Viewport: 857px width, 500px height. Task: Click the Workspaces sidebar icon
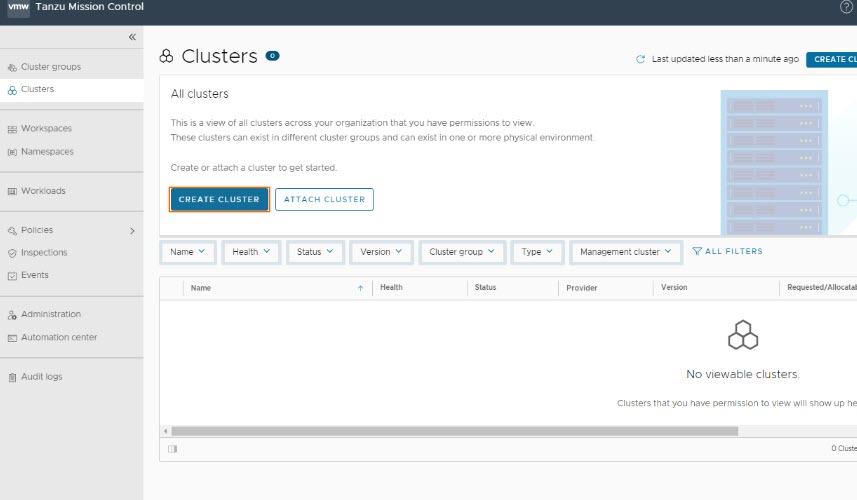12,130
